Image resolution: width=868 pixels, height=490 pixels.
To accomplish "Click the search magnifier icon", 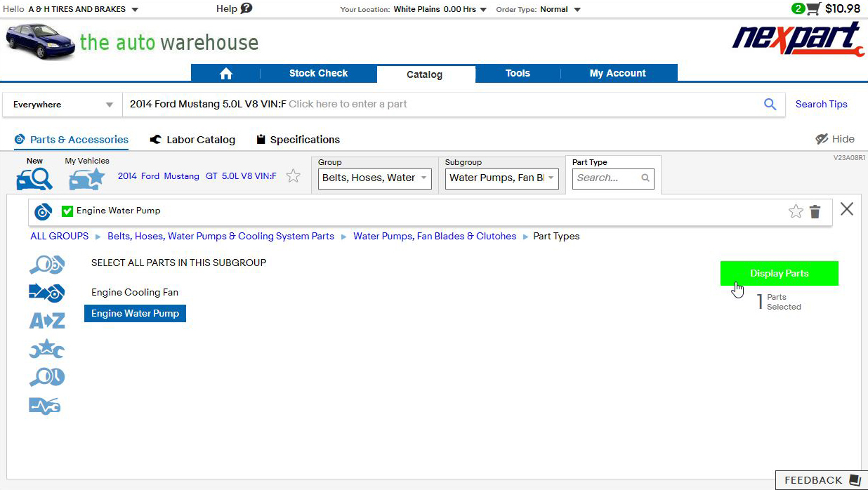I will (x=770, y=104).
